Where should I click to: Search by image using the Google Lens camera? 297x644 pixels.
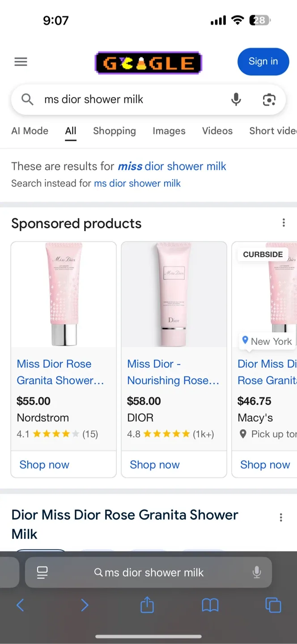coord(269,99)
